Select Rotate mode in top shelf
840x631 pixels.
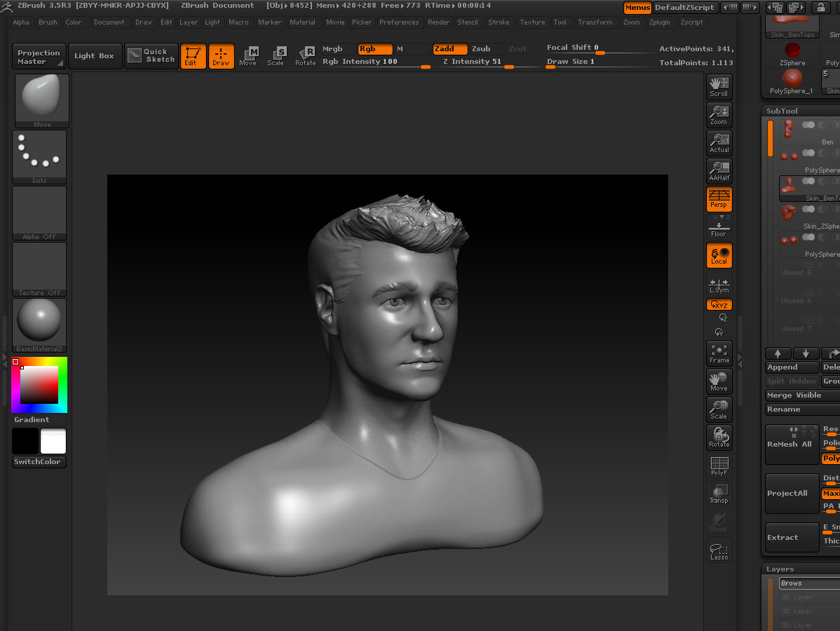[x=305, y=56]
